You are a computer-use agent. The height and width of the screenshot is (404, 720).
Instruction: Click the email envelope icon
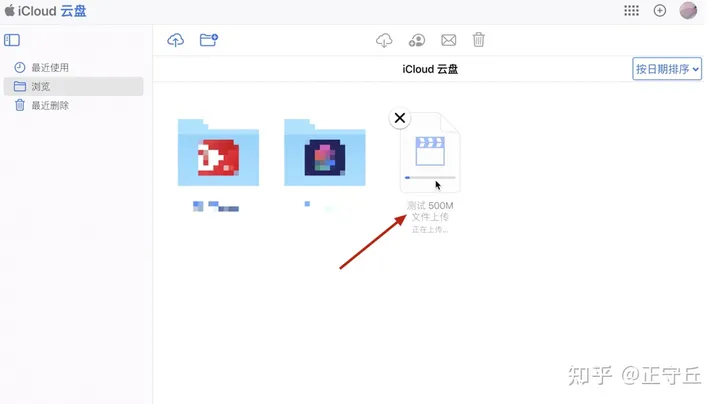pos(449,40)
